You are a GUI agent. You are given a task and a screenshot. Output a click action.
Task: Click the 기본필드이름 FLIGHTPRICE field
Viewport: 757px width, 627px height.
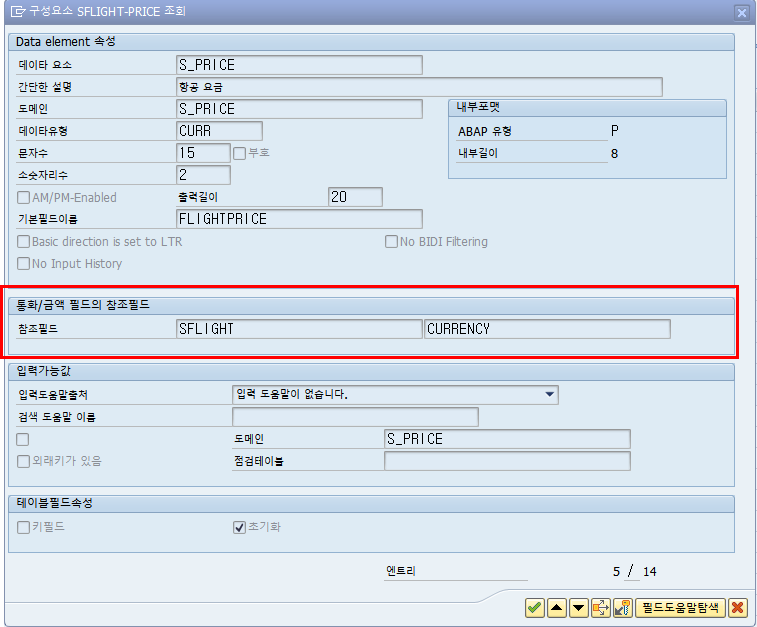click(299, 219)
